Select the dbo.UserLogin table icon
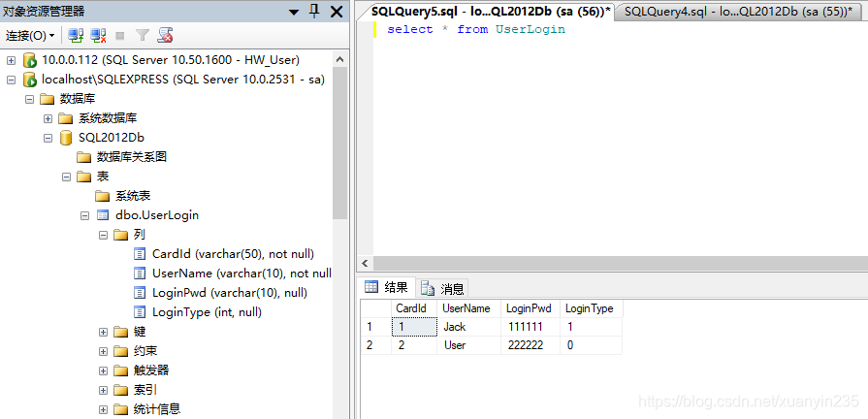Viewport: 868px width, 419px height. [103, 215]
